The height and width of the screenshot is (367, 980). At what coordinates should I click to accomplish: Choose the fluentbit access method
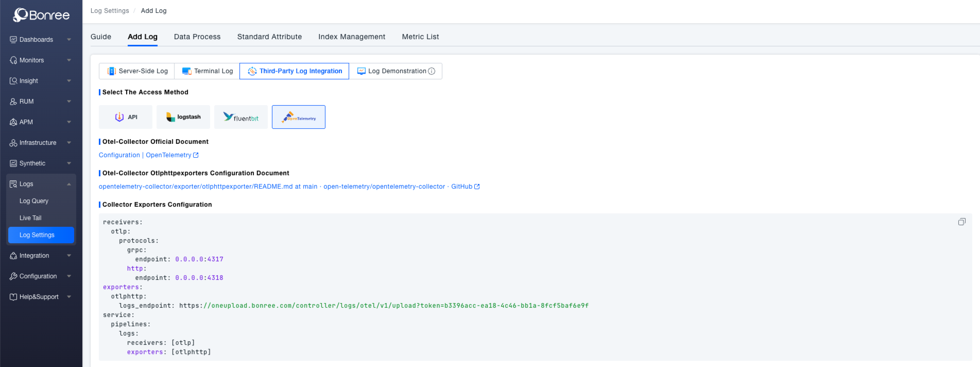pos(241,117)
